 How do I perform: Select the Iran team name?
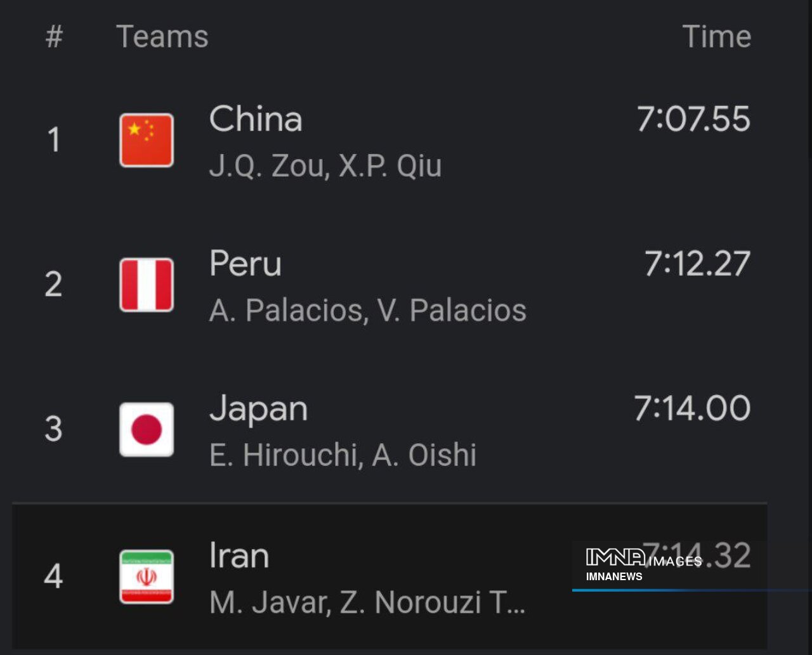pyautogui.click(x=239, y=556)
